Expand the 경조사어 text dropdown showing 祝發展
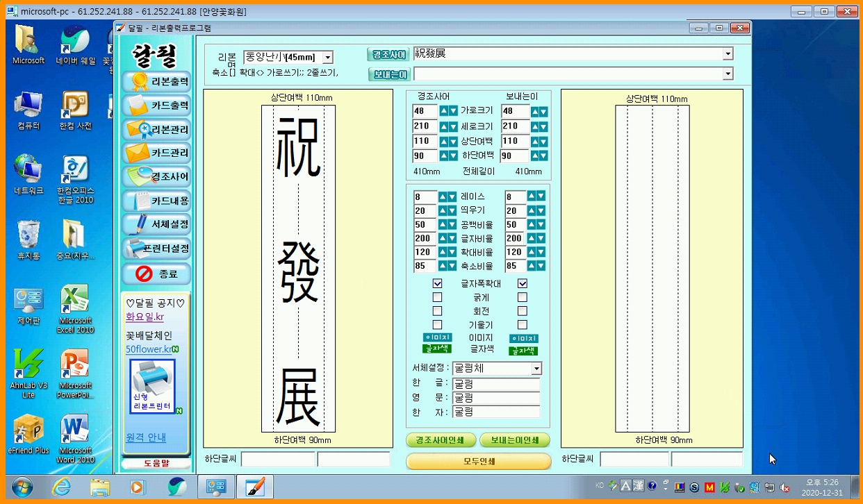Viewport: 863px width, 504px height. coord(728,54)
